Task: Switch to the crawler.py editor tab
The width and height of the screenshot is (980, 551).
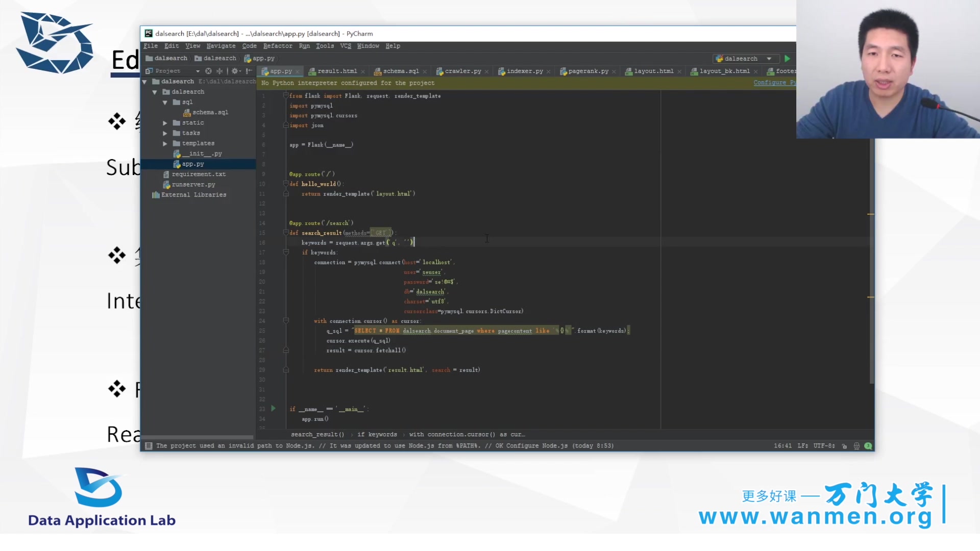Action: [462, 71]
